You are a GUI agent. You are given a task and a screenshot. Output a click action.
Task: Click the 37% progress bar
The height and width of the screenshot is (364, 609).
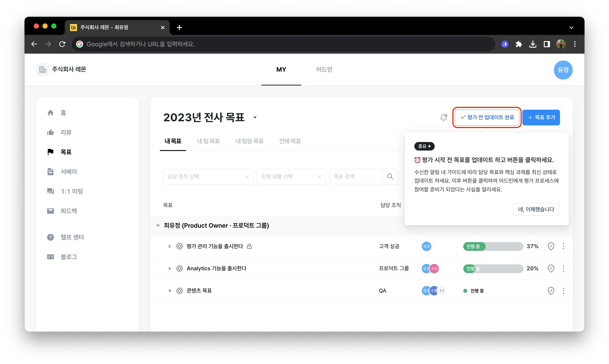[x=493, y=246]
